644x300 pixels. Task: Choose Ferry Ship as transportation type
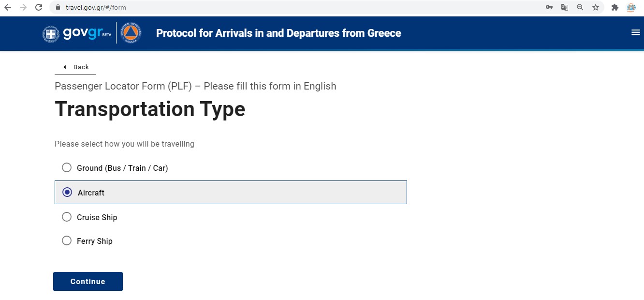(x=67, y=241)
